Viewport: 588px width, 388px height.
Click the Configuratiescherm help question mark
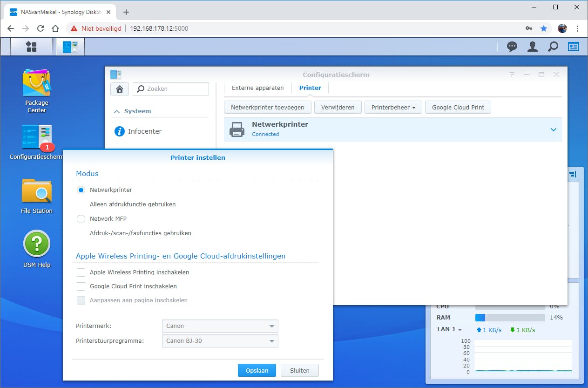[512, 75]
